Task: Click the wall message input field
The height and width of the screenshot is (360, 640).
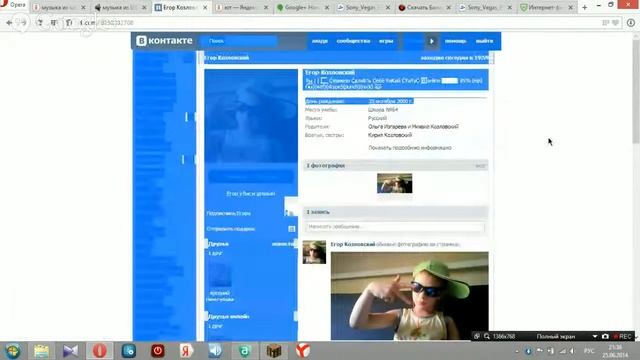Action: [x=395, y=227]
